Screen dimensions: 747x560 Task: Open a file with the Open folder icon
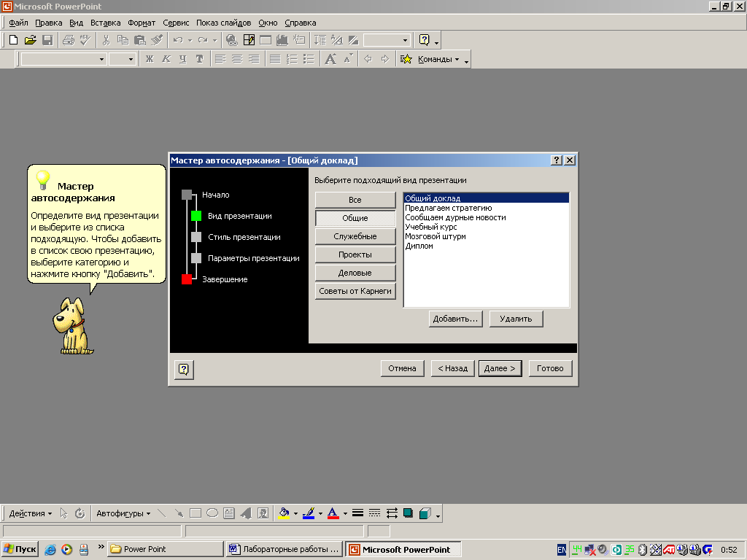coord(30,40)
